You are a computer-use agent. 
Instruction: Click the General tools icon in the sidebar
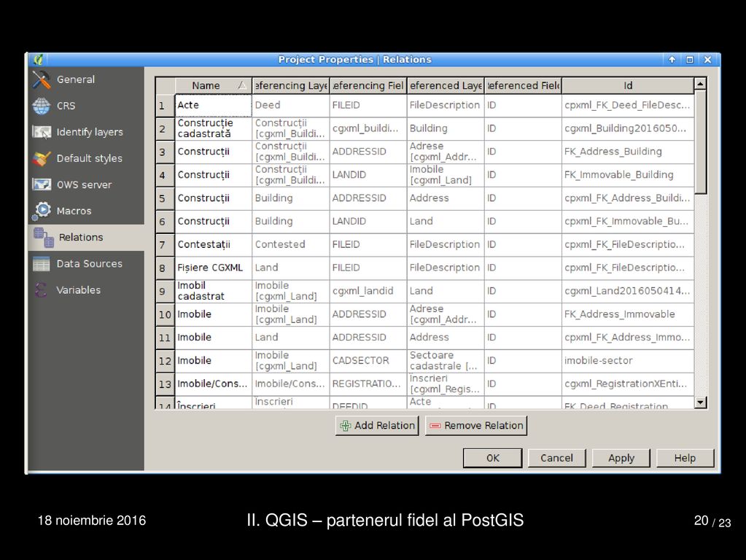pyautogui.click(x=42, y=79)
